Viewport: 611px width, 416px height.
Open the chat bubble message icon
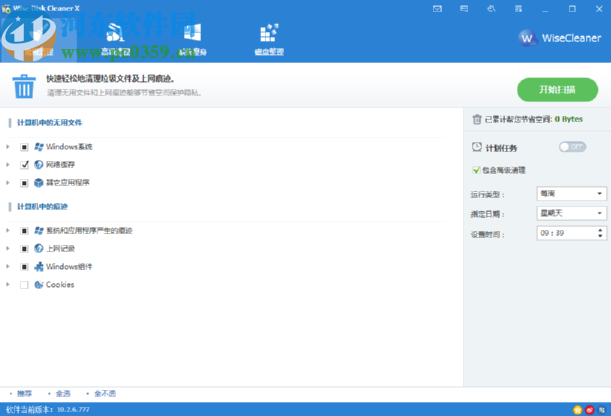(464, 9)
